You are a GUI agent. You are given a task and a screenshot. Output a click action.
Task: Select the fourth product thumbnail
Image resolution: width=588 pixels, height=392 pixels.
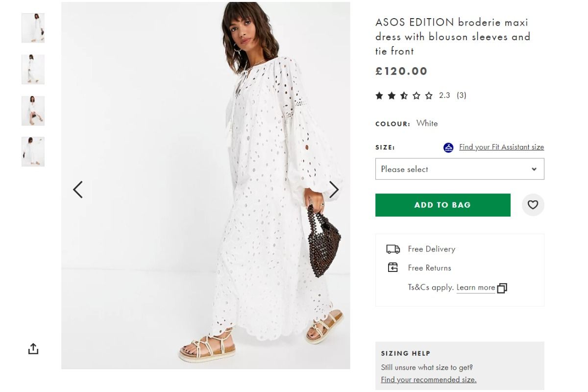[33, 151]
